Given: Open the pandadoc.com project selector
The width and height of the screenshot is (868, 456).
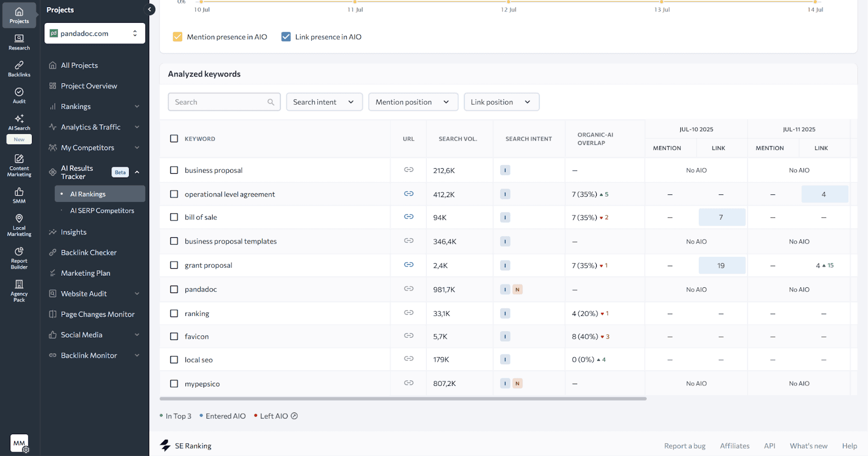Looking at the screenshot, I should pos(95,33).
